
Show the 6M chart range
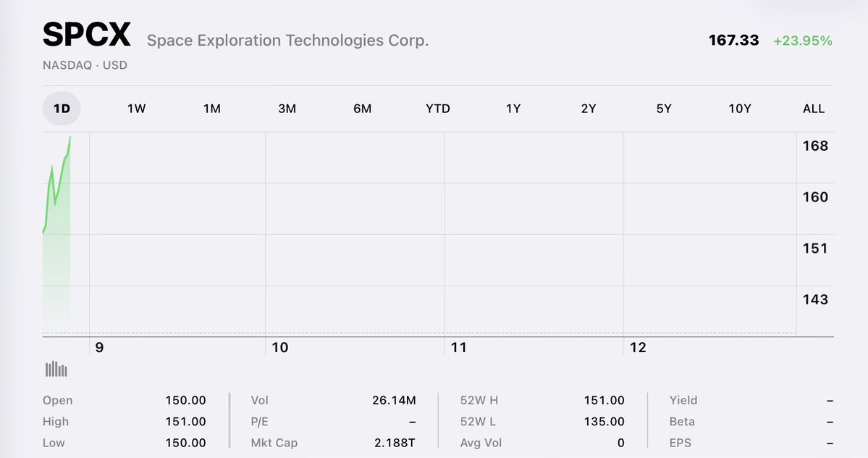363,109
